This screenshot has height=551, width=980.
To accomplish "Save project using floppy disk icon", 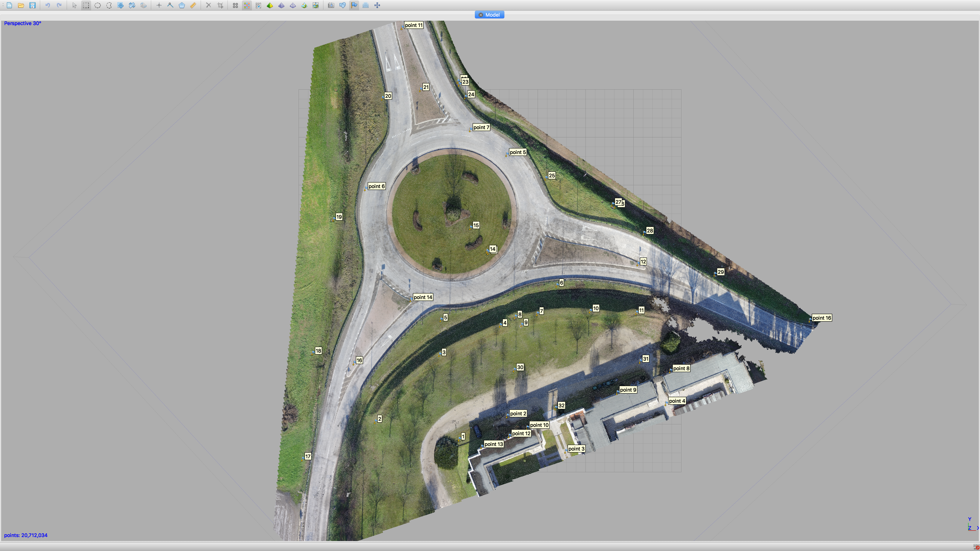I will click(x=32, y=5).
